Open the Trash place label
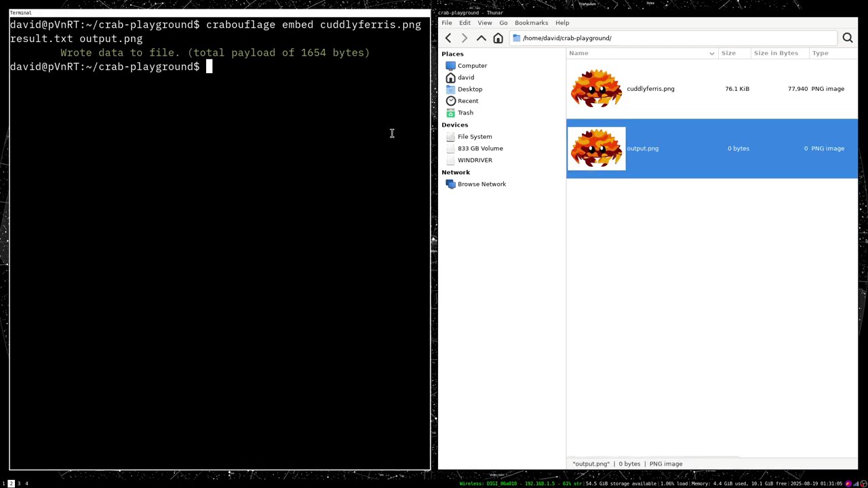Image resolution: width=868 pixels, height=488 pixels. coord(465,113)
